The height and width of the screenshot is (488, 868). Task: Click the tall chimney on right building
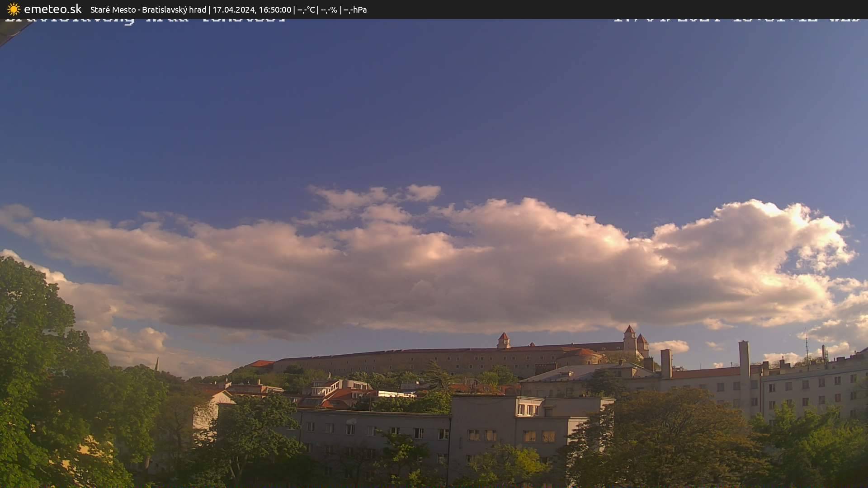pyautogui.click(x=744, y=359)
